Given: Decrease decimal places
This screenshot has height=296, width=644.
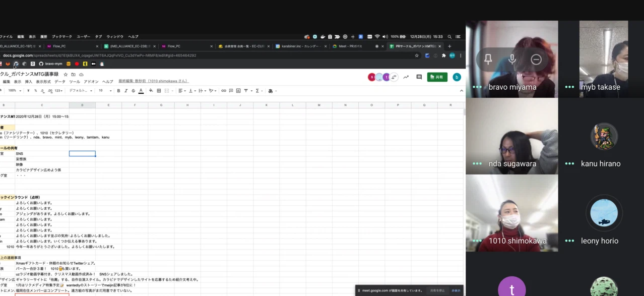Looking at the screenshot, I should pyautogui.click(x=42, y=91).
